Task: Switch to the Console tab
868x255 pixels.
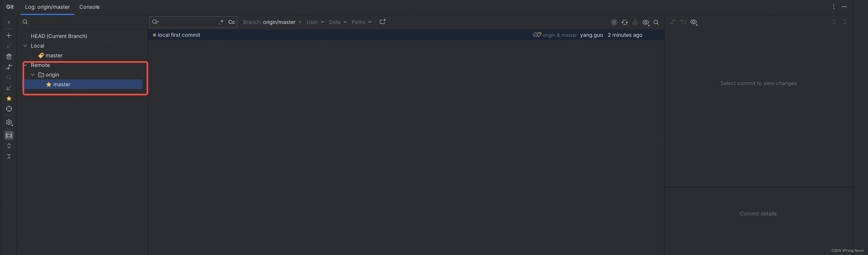Action: tap(89, 7)
